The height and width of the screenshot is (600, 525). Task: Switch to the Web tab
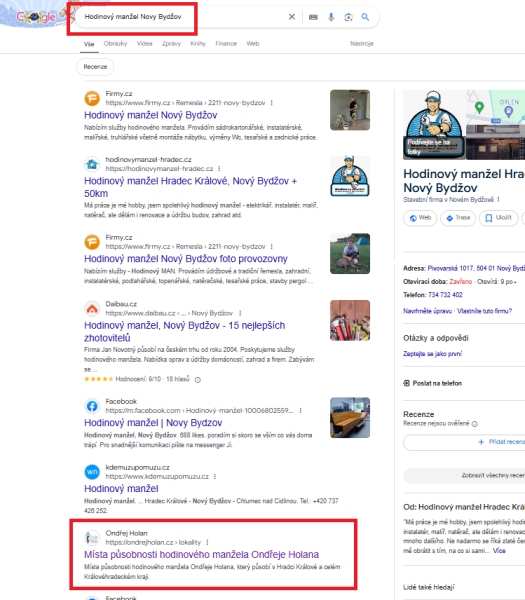point(253,44)
